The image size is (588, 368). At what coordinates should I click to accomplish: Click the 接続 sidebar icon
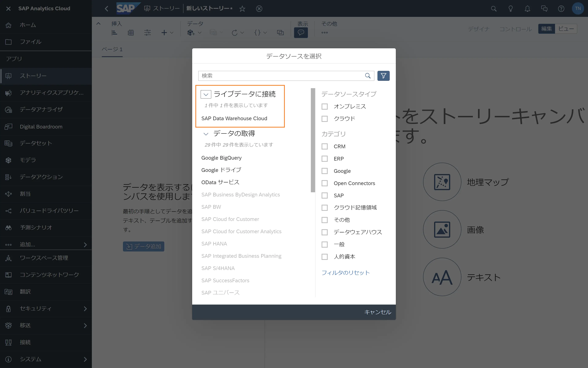tap(9, 342)
